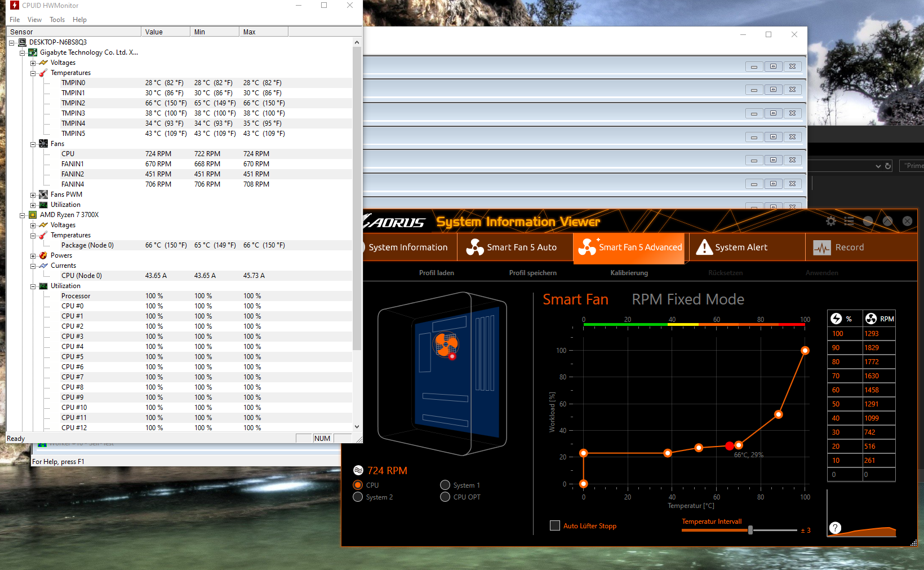Click the Gigabyte Temperatures thermometer icon
The height and width of the screenshot is (570, 924).
point(43,73)
